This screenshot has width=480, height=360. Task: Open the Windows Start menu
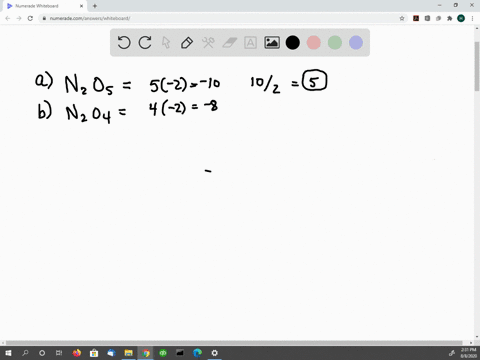click(x=8, y=353)
